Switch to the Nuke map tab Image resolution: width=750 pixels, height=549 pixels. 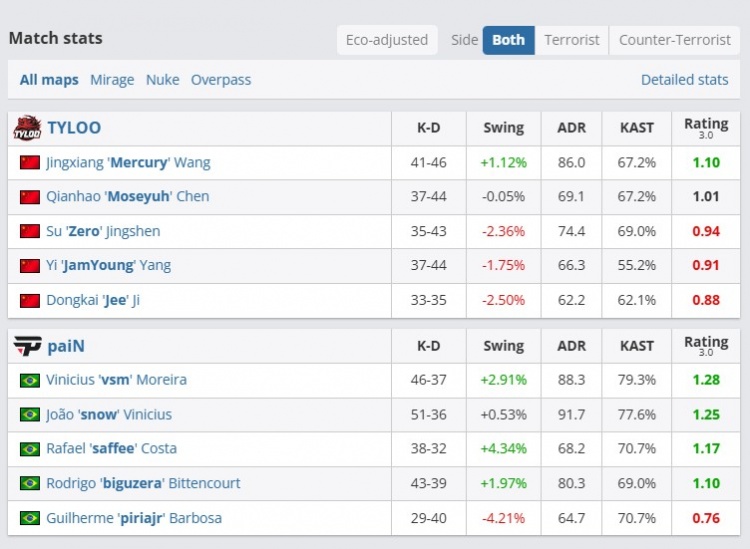[x=163, y=80]
